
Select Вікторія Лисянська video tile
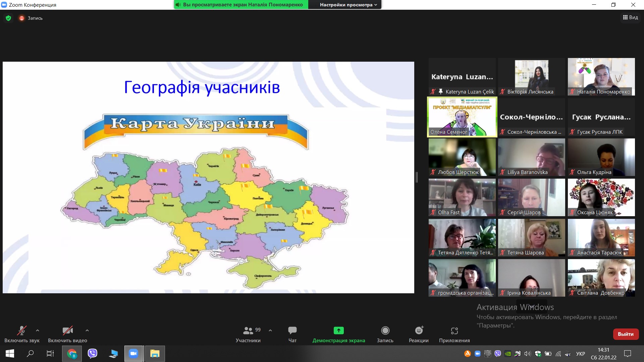tap(532, 77)
